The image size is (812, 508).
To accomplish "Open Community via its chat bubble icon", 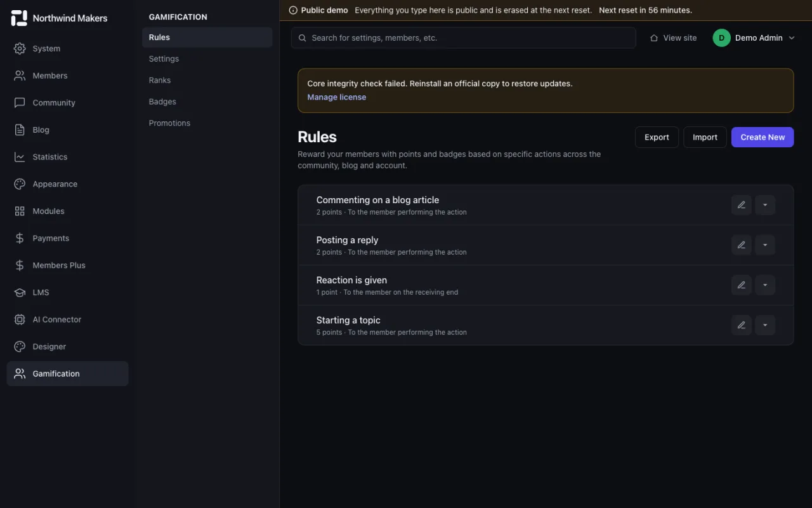I will pyautogui.click(x=20, y=103).
